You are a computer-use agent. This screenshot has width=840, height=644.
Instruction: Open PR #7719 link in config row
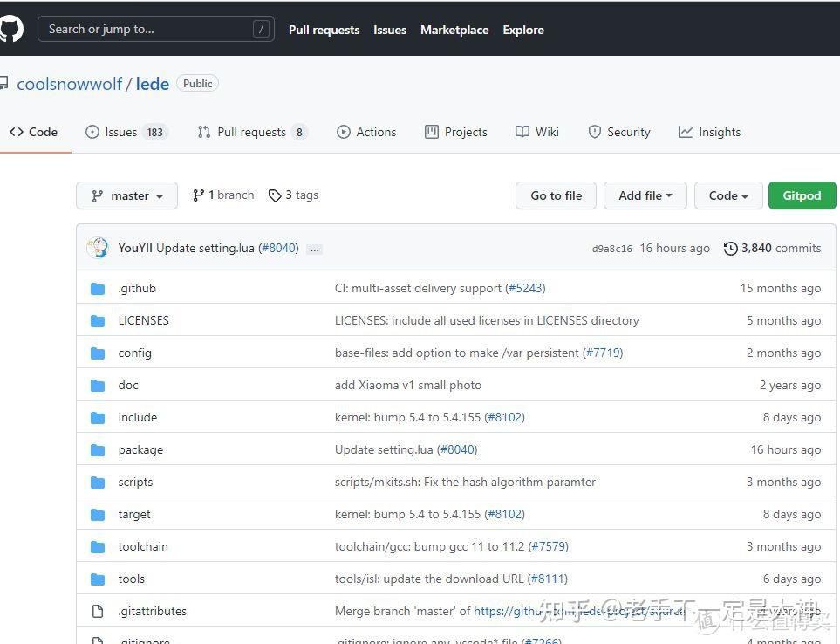click(x=604, y=353)
